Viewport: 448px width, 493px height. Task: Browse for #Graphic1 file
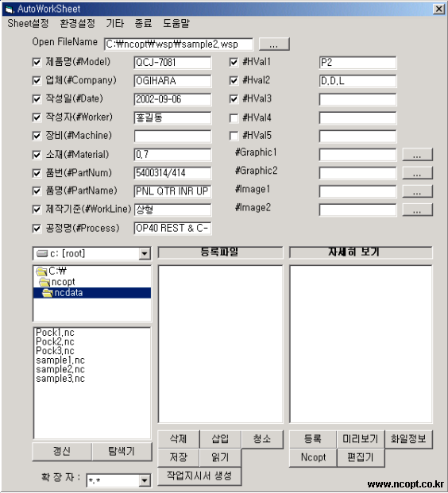(x=417, y=155)
